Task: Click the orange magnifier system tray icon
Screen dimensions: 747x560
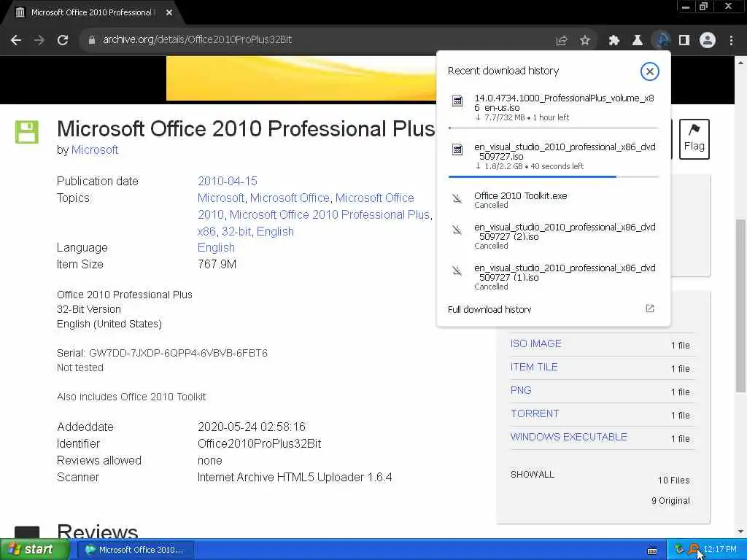Action: [694, 550]
